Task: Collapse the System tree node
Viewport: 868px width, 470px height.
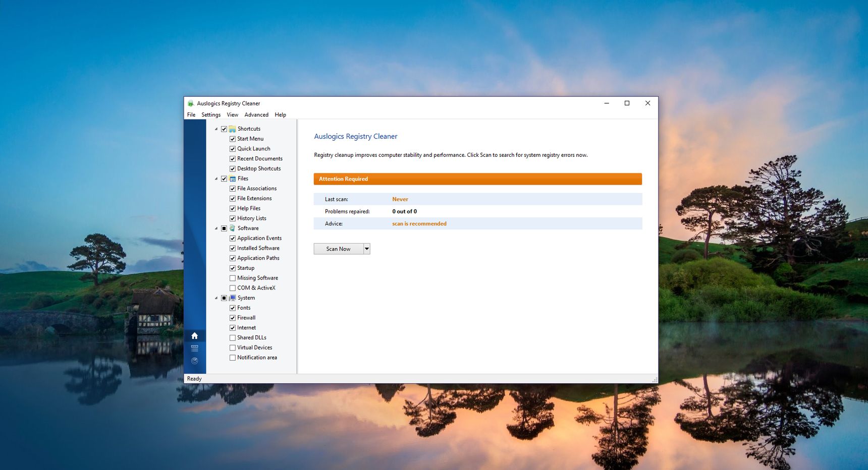Action: [216, 298]
